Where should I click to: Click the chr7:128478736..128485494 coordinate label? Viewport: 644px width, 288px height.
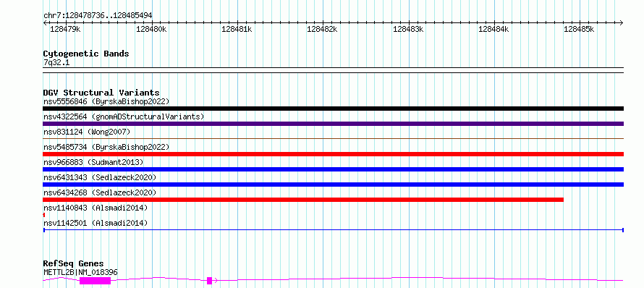click(98, 16)
